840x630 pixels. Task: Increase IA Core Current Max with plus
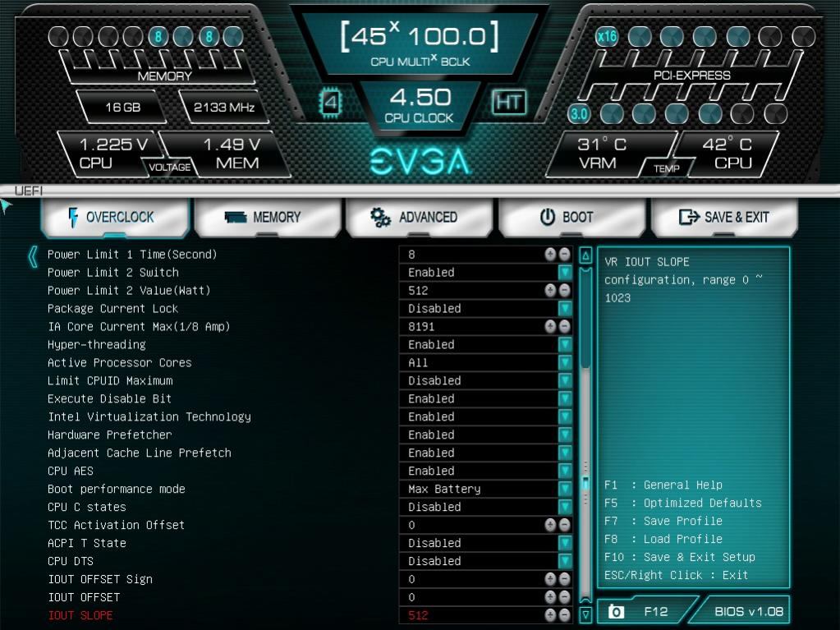pyautogui.click(x=550, y=326)
